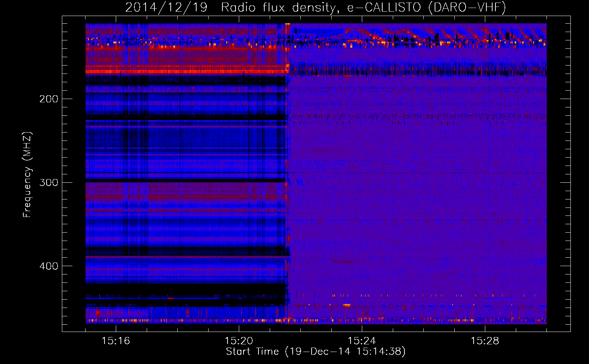Viewport: 589px width, 364px height.
Task: Click the 15:20 time tick label
Action: click(239, 341)
